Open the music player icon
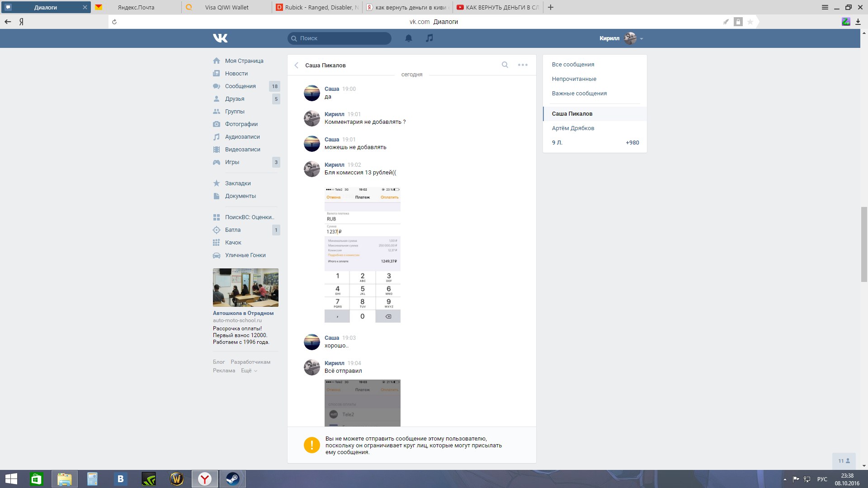Viewport: 868px width, 488px height. pyautogui.click(x=429, y=38)
